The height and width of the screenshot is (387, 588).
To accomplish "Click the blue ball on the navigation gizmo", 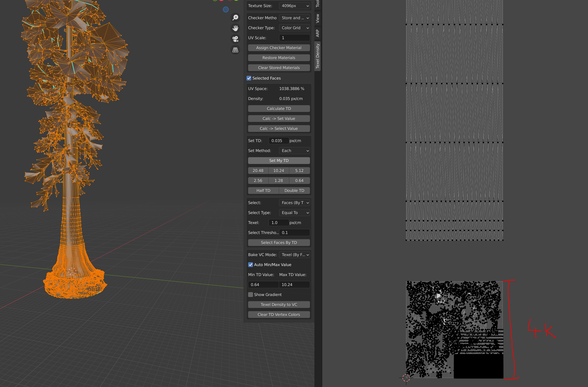I will point(226,10).
